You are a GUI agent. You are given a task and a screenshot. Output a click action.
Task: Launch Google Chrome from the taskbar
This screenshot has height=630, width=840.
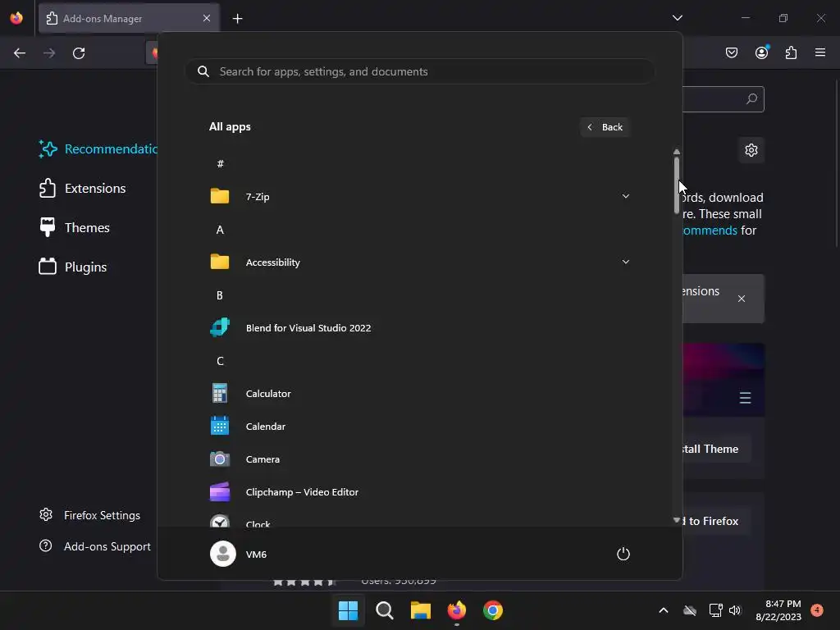click(x=493, y=610)
